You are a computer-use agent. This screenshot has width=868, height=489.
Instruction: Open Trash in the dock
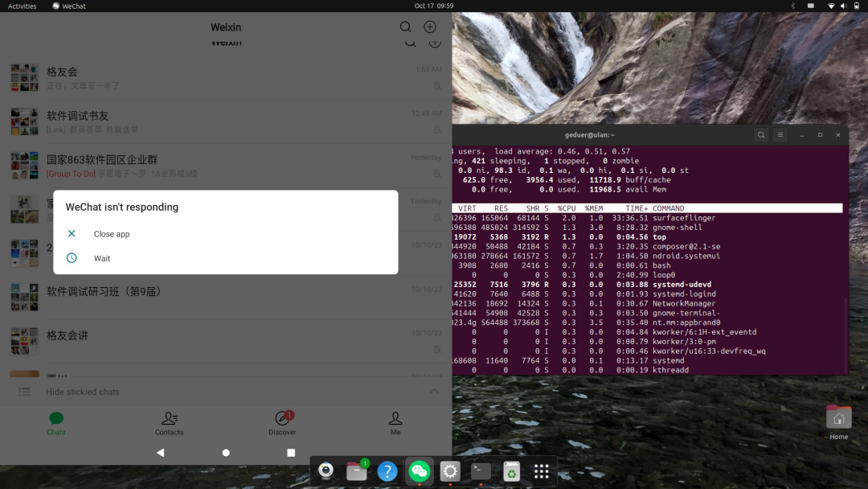[511, 471]
